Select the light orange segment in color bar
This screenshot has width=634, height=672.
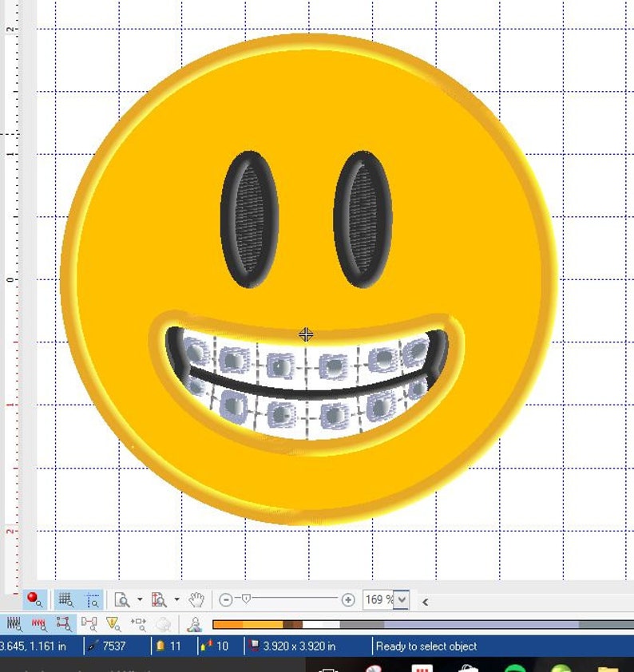pos(263,624)
